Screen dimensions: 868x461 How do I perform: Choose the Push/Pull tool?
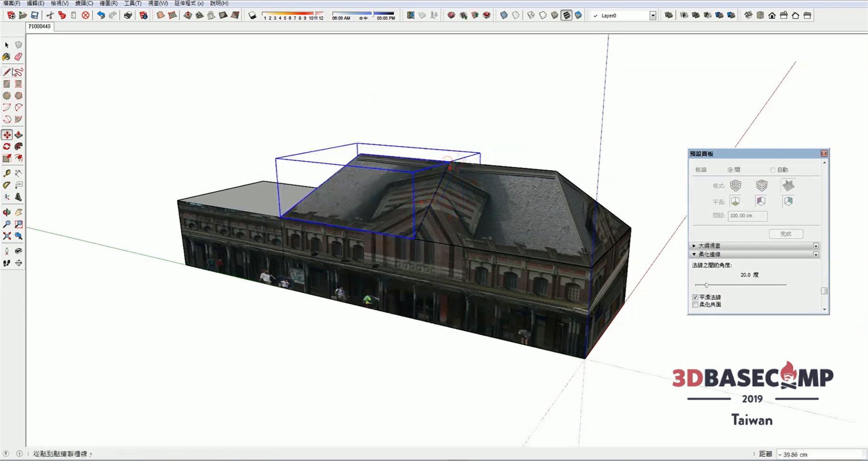[18, 135]
